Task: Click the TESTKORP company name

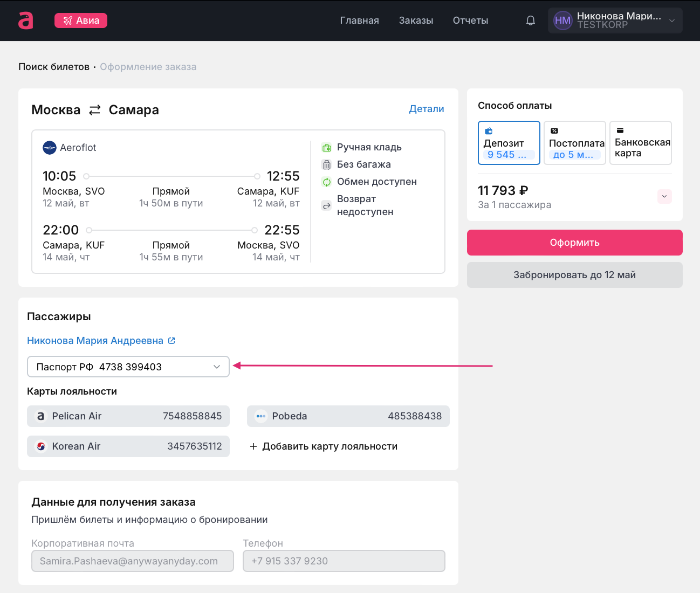Action: click(602, 25)
